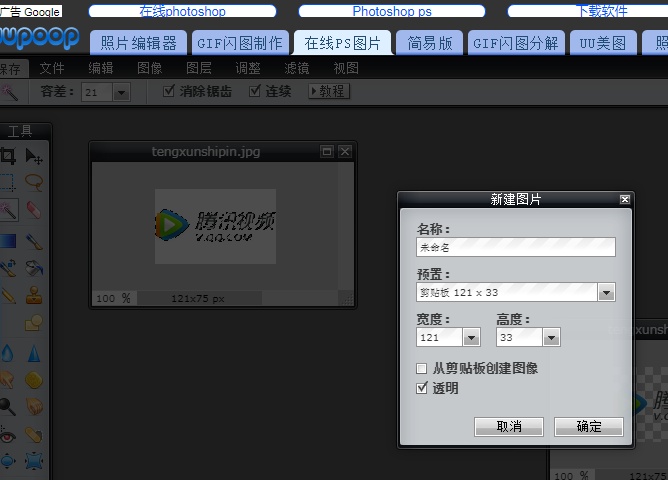Select the Dodge tool

[7, 406]
